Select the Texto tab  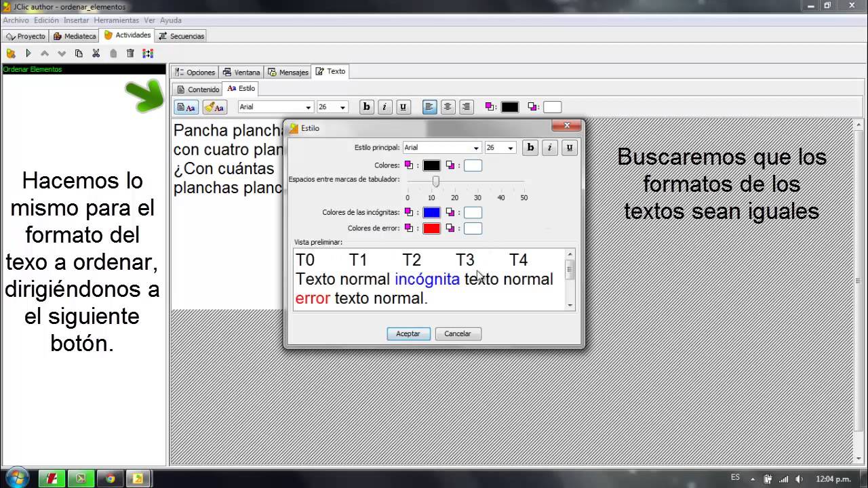tap(331, 71)
